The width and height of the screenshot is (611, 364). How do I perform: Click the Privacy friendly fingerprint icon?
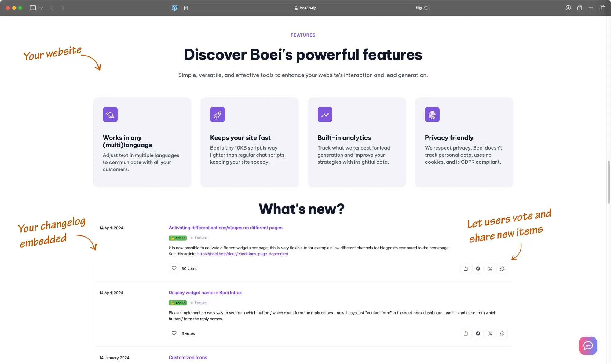point(432,115)
